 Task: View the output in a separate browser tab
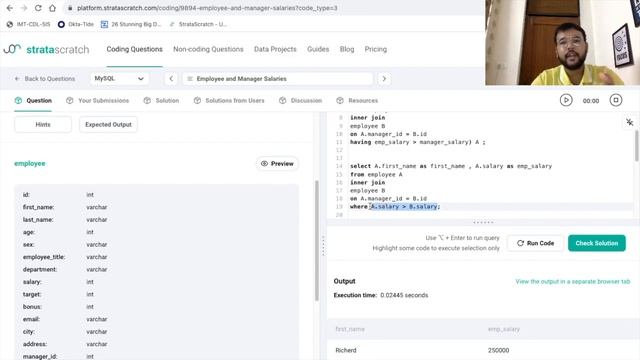[573, 281]
